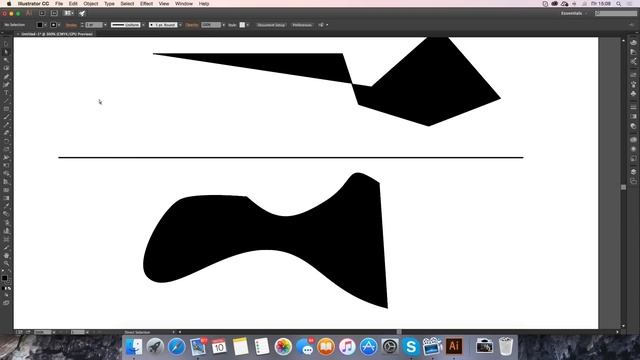Click the GPU Performance rocket icon

coord(82,13)
